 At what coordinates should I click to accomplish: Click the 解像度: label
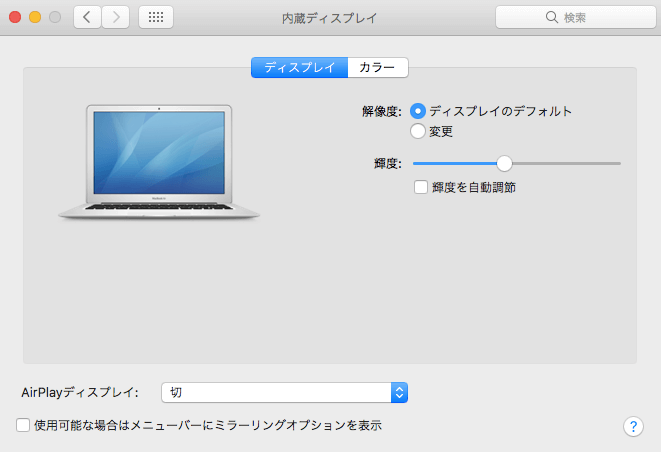tap(382, 111)
